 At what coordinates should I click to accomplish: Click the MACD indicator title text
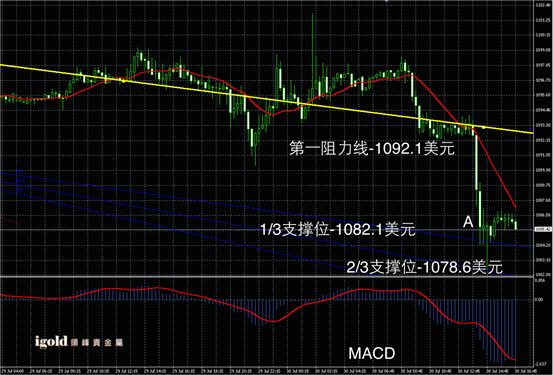[x=372, y=354]
